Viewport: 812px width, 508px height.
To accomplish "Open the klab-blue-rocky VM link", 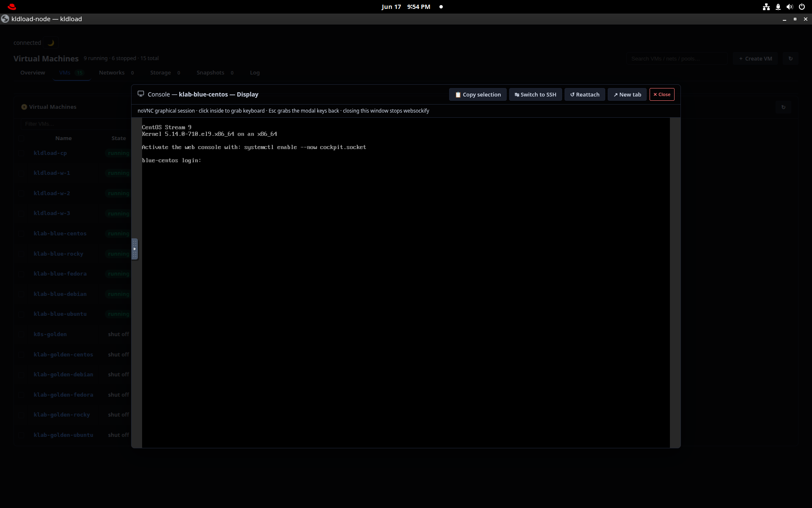I will pos(58,254).
